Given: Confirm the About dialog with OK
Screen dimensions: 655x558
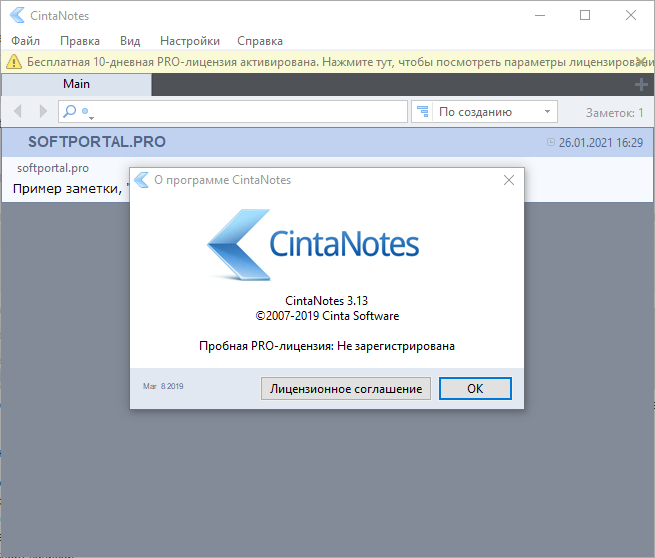Looking at the screenshot, I should coord(475,389).
